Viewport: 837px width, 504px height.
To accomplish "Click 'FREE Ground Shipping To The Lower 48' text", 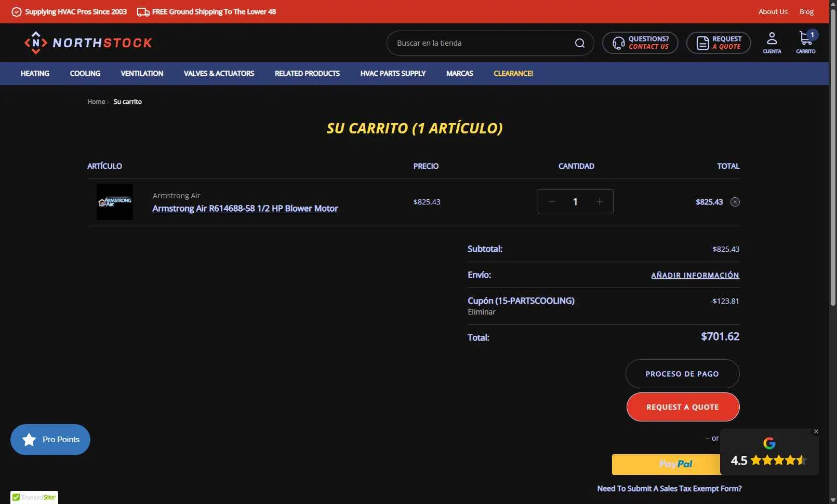I will [214, 11].
